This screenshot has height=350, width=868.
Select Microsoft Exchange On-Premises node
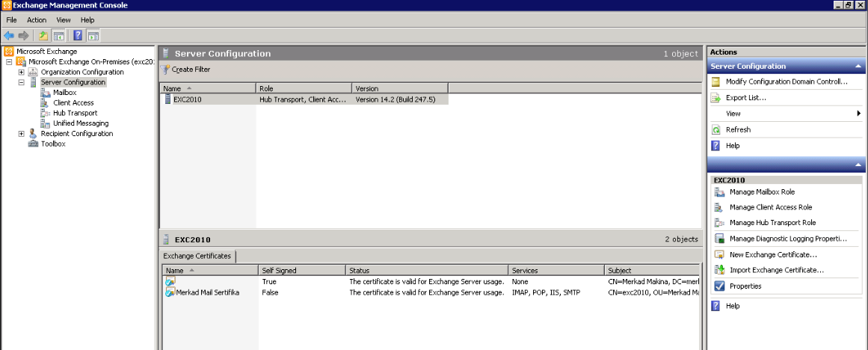click(90, 61)
